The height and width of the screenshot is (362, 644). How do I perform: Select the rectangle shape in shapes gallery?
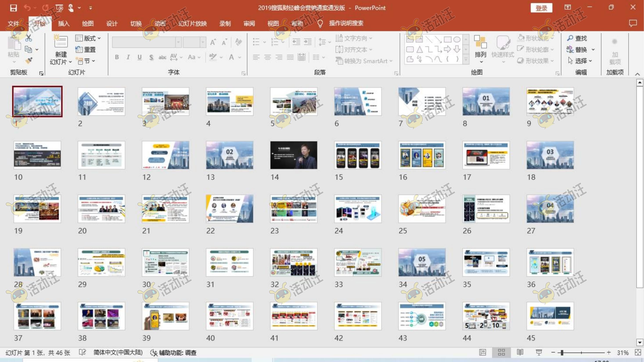click(448, 39)
